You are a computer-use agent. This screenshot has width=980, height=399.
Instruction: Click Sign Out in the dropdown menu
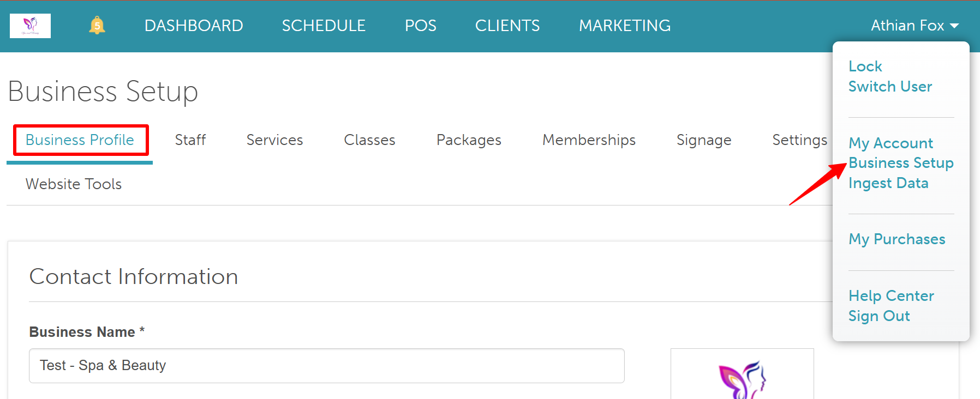879,316
